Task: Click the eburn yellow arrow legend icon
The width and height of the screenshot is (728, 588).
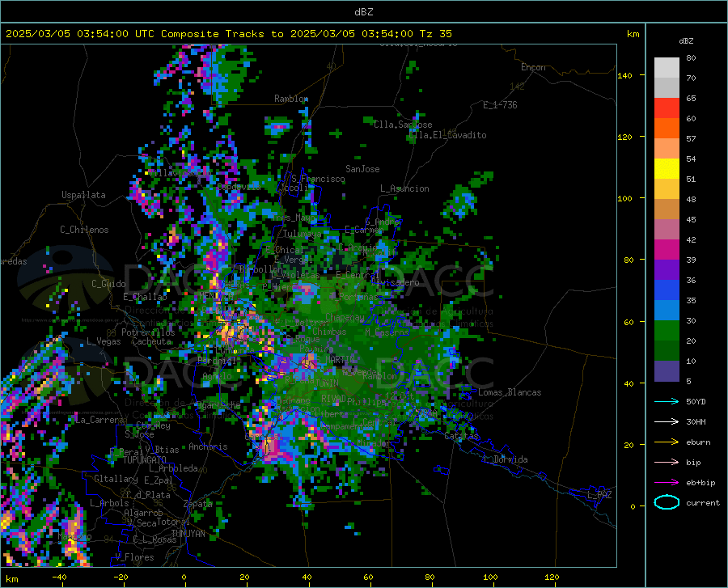Action: pyautogui.click(x=667, y=442)
